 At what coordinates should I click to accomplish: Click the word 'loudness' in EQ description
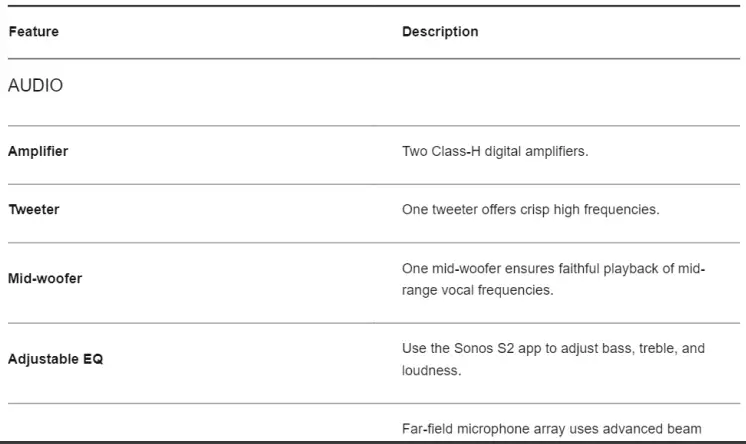click(x=431, y=370)
